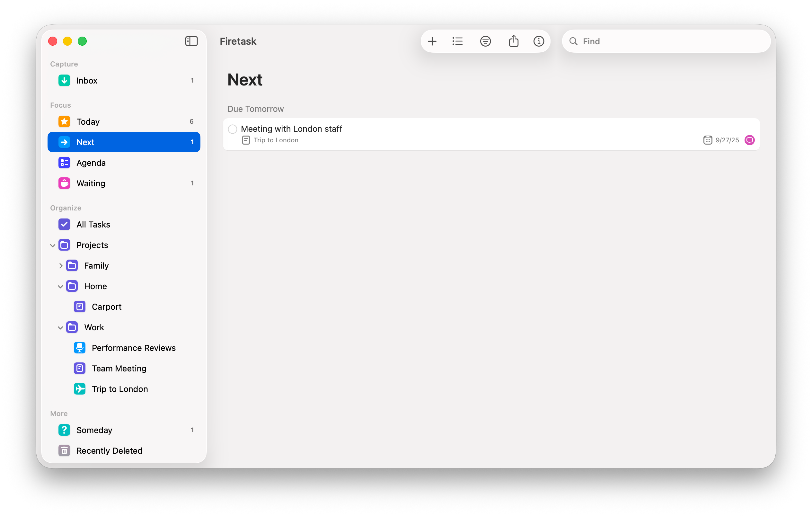Expand the Family folder chevron

(61, 266)
